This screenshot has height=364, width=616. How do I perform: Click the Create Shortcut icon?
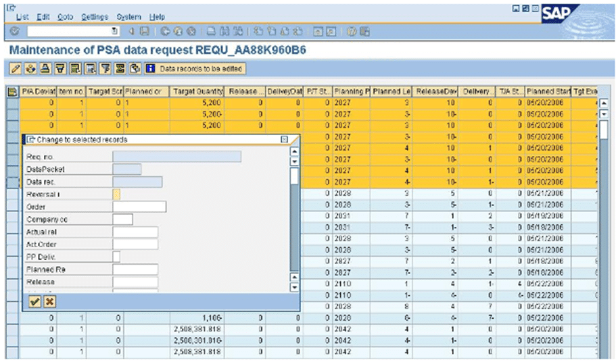[x=331, y=31]
